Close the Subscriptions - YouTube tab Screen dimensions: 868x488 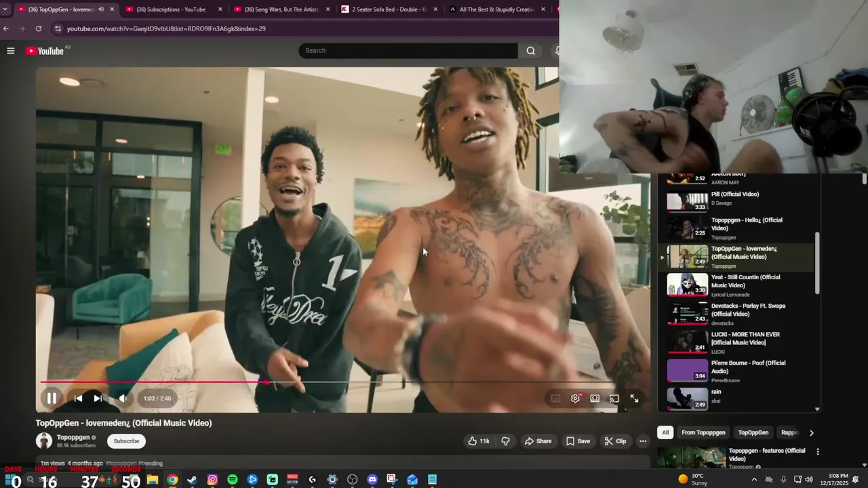click(220, 9)
